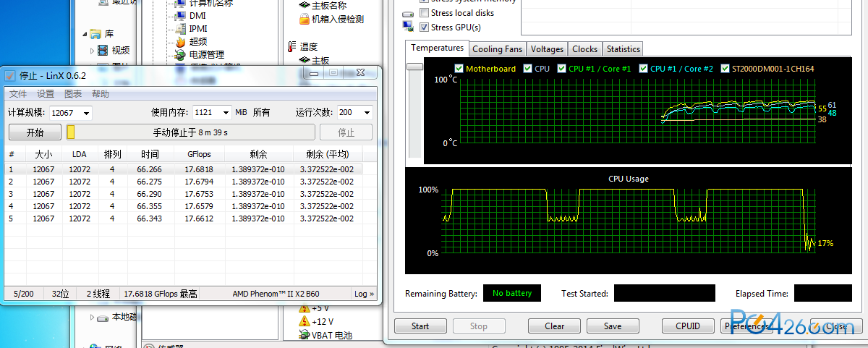
Task: Select the Temperatures tab
Action: [437, 48]
